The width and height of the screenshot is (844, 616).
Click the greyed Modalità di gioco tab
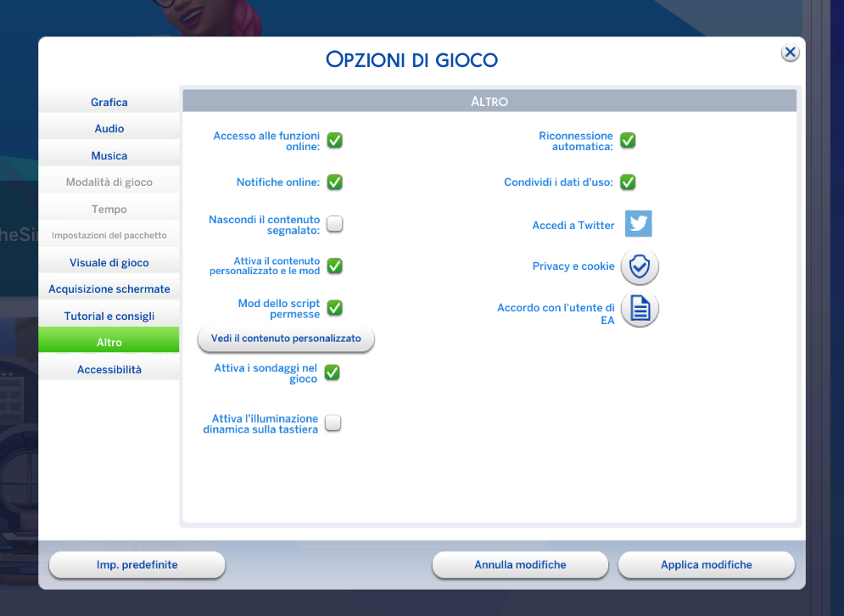[x=109, y=182]
